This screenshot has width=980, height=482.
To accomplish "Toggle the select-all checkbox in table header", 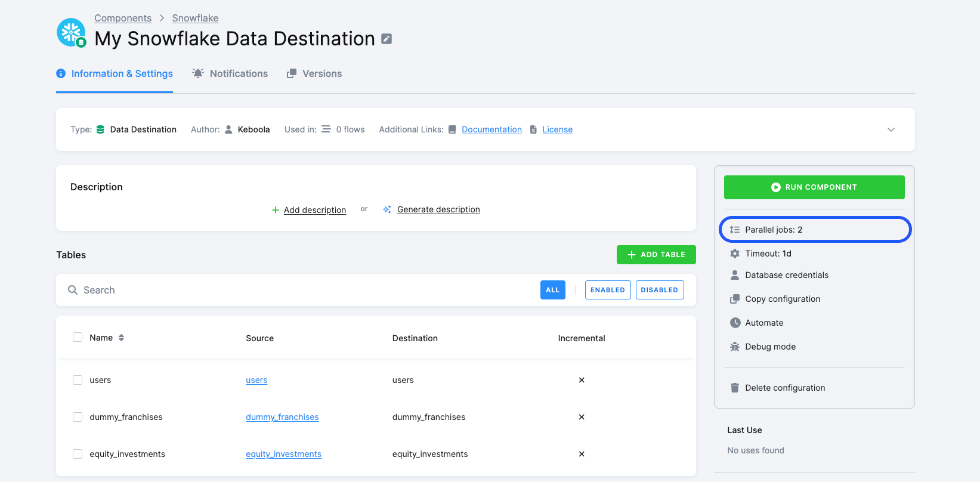I will tap(78, 337).
